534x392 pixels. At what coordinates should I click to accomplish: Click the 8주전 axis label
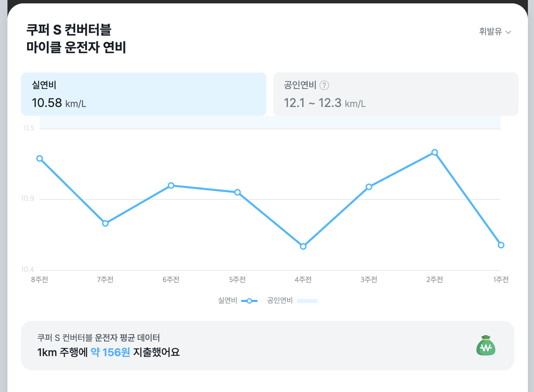(40, 280)
